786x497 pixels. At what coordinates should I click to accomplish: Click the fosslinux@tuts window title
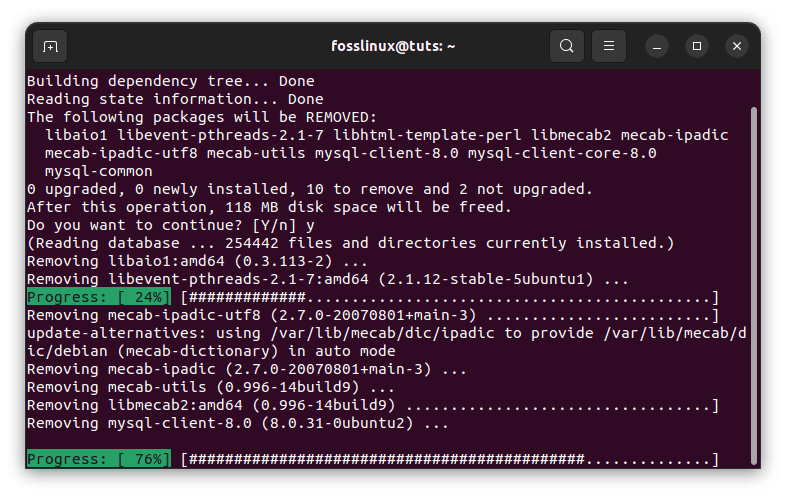(393, 46)
